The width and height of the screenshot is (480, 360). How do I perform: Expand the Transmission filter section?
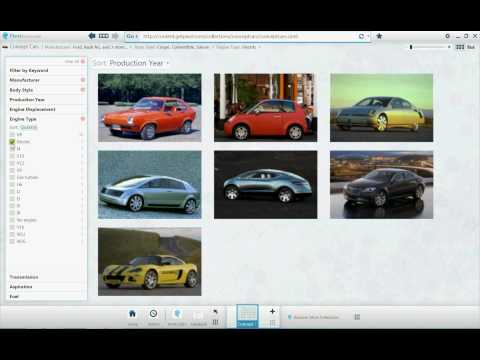click(x=45, y=277)
